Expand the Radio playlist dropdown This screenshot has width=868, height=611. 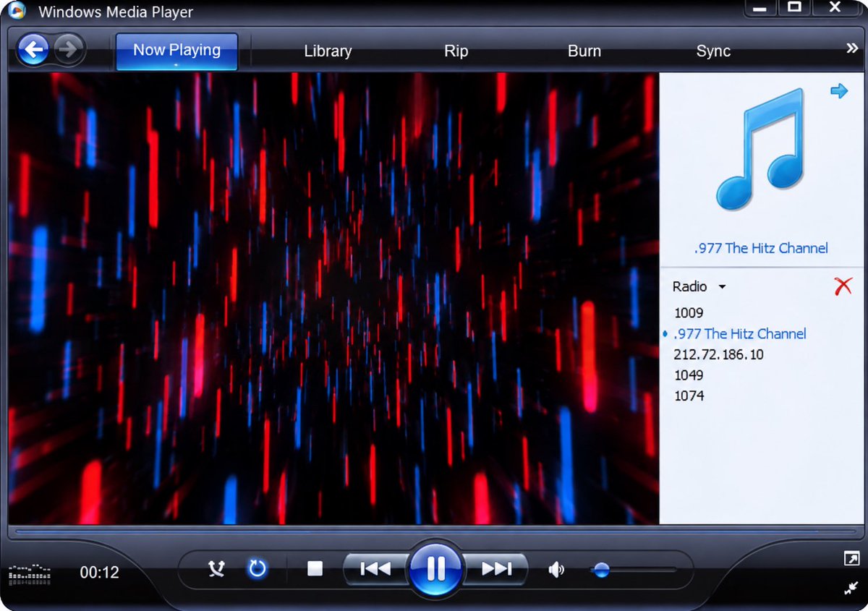pos(699,287)
